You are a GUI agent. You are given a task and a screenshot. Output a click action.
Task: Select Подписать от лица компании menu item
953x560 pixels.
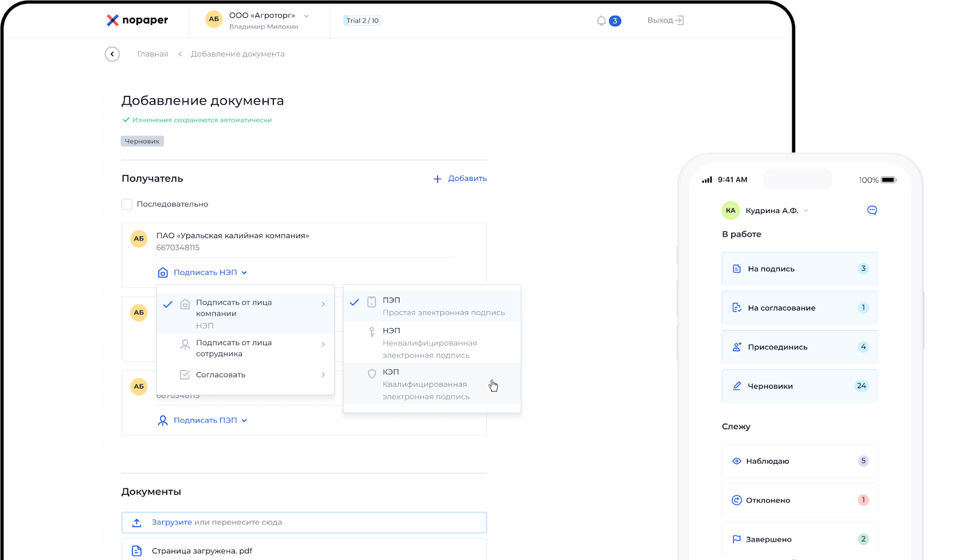coord(245,314)
